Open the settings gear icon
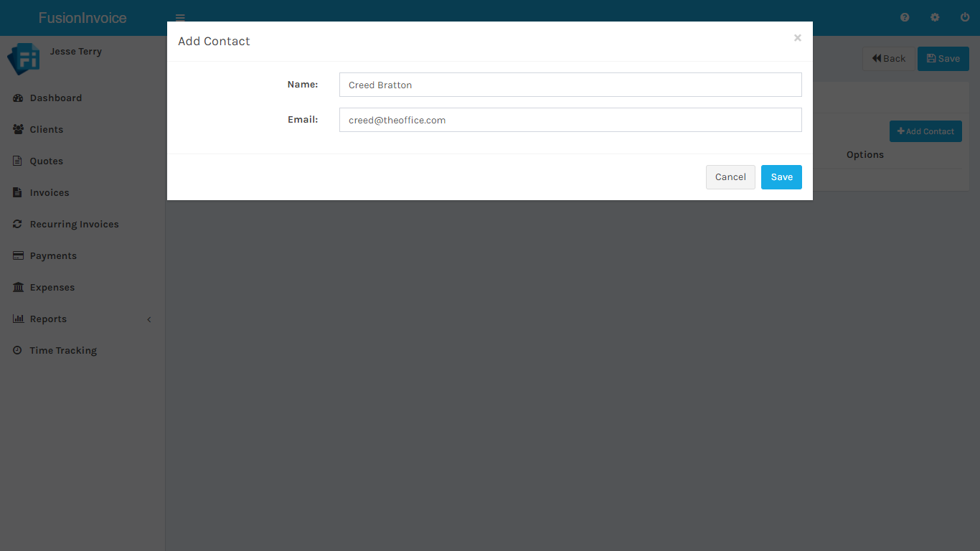The width and height of the screenshot is (980, 551). click(935, 18)
